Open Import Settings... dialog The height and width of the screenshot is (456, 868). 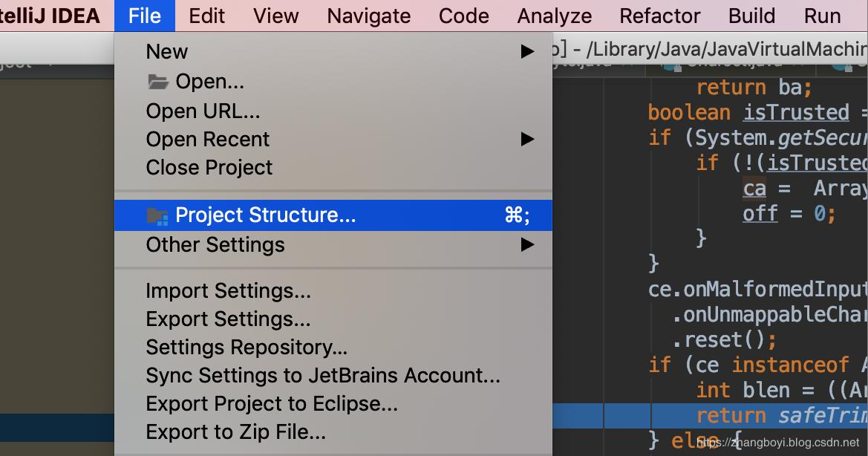(x=228, y=290)
